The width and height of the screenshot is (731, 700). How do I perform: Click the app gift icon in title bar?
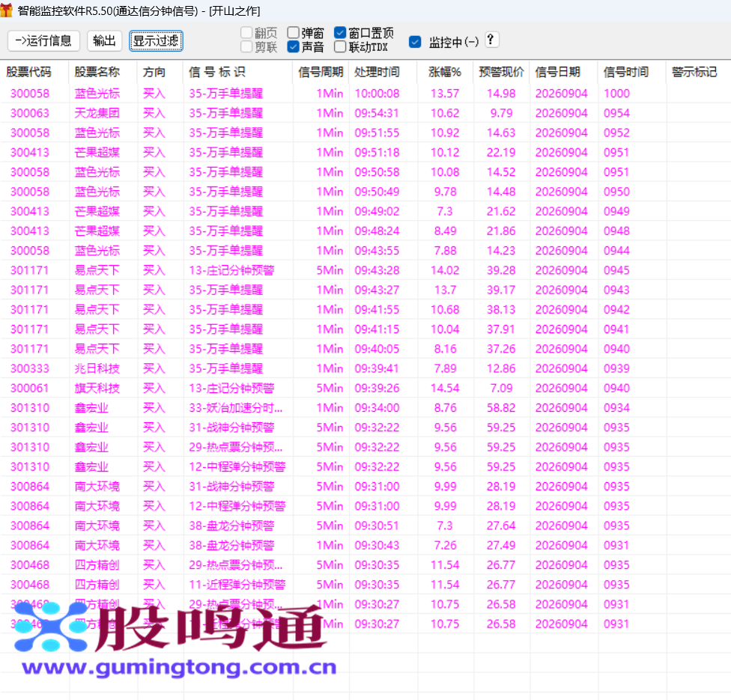[x=6, y=10]
